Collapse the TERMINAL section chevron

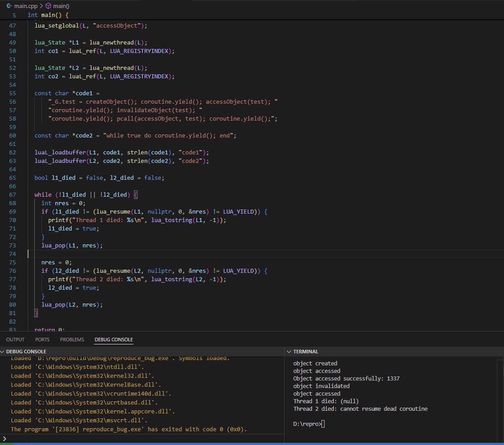289,352
